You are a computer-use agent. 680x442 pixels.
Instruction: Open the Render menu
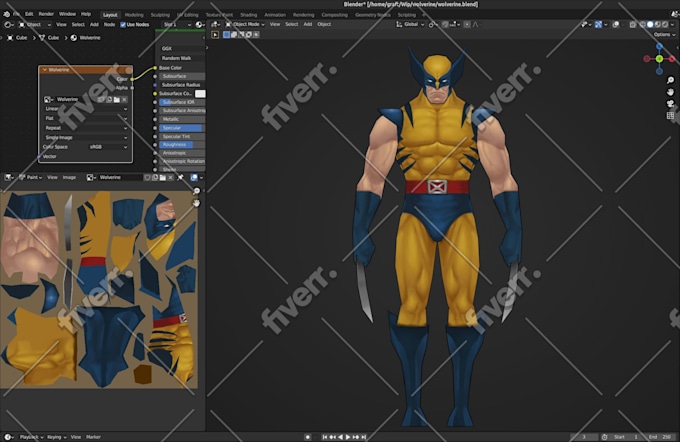pos(46,14)
